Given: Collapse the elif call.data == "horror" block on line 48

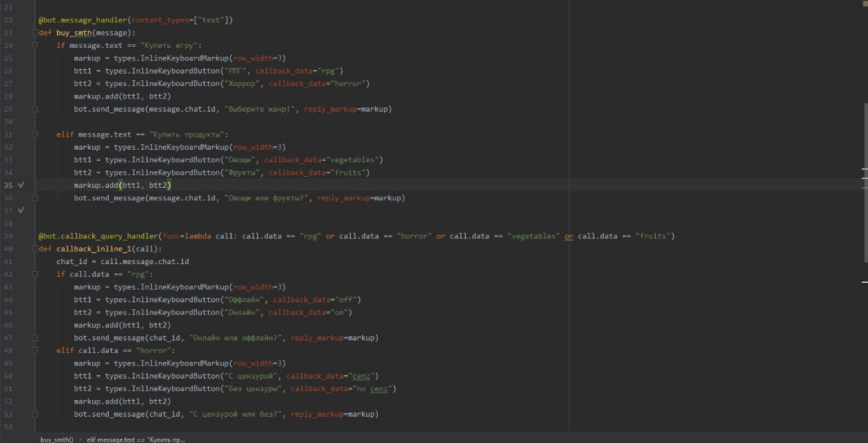Looking at the screenshot, I should 35,350.
